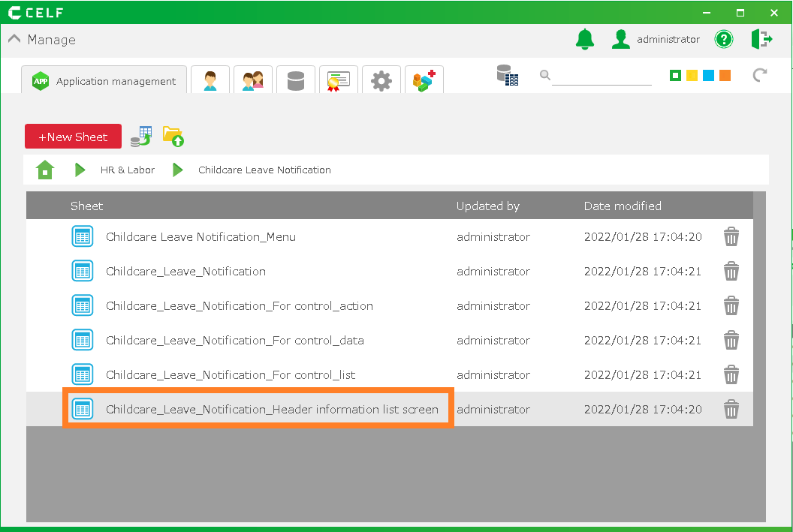
Task: Click the refresh arrow icon
Action: [x=760, y=75]
